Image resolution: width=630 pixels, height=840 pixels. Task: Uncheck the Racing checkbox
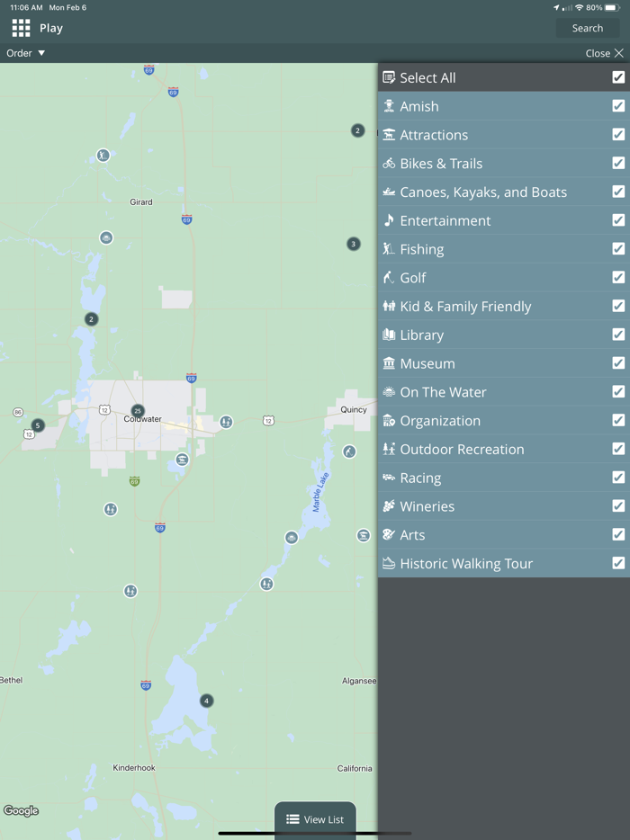coord(618,477)
